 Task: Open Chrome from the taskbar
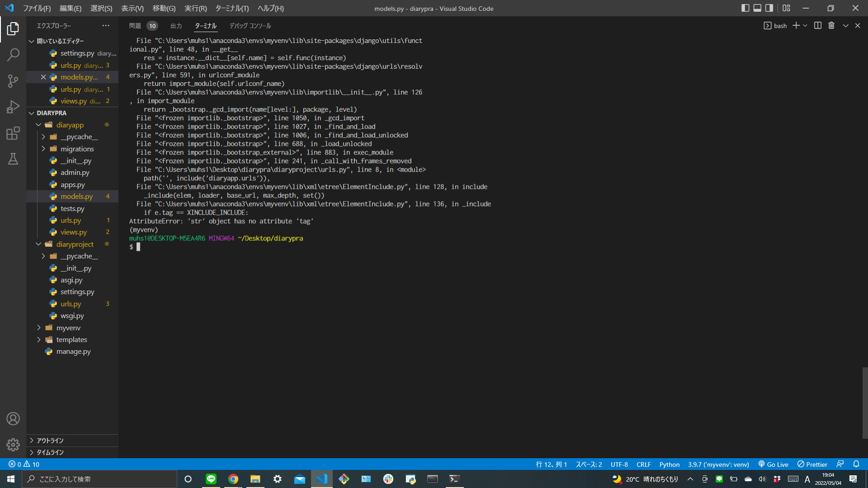(233, 479)
